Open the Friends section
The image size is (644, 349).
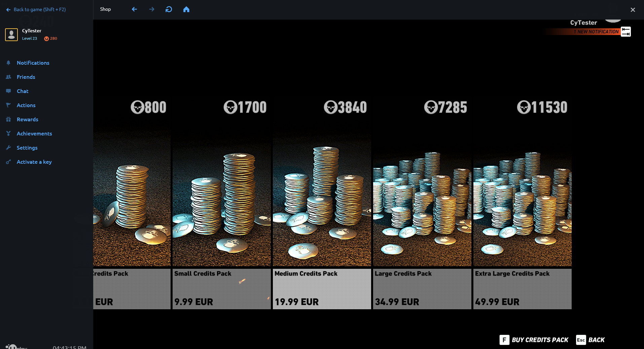(x=26, y=77)
